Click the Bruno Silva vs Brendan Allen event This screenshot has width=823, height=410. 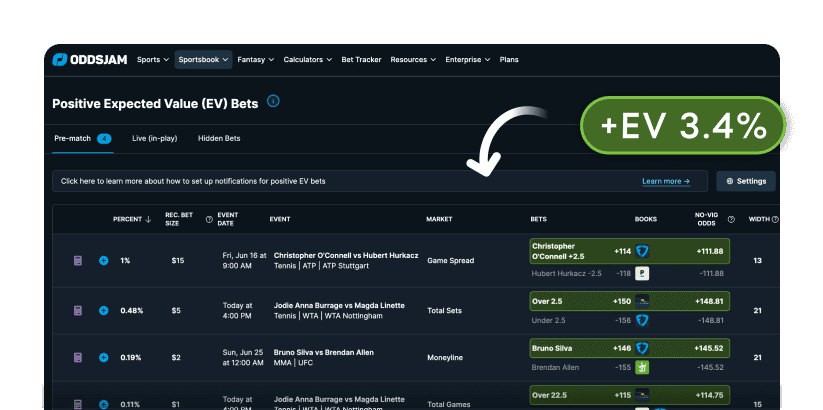click(x=324, y=353)
